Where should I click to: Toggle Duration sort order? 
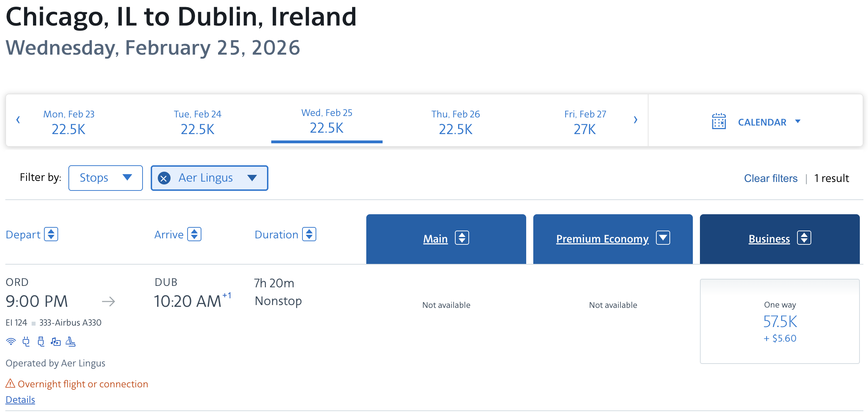point(309,234)
